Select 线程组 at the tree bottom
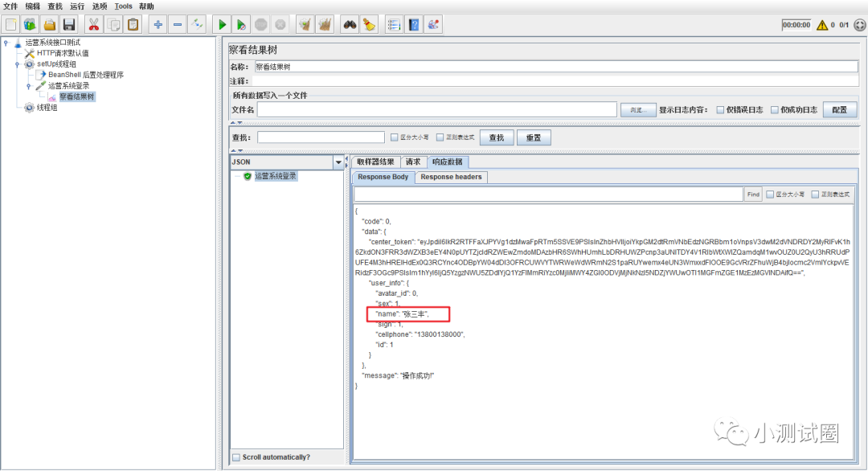 pyautogui.click(x=47, y=108)
